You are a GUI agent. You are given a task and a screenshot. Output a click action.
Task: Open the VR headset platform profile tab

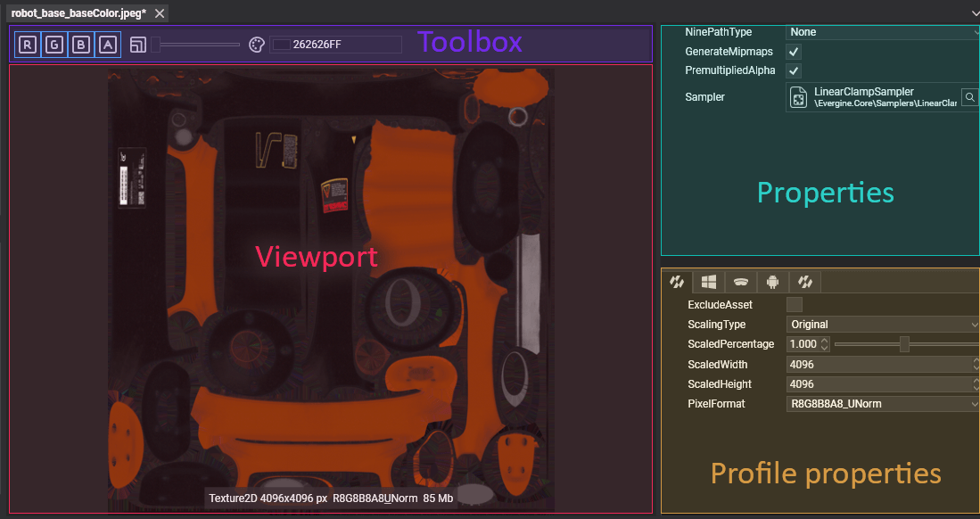(x=740, y=282)
